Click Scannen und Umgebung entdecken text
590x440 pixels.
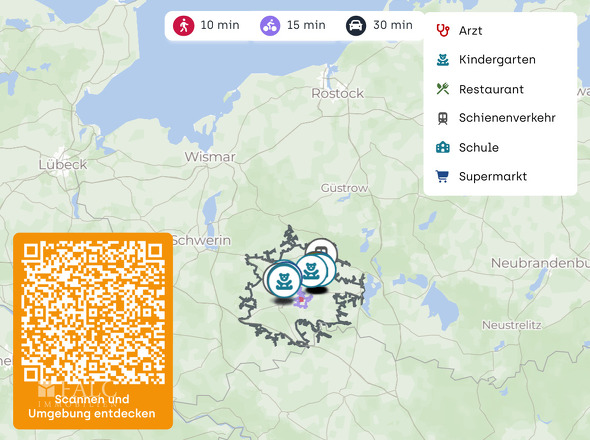[x=92, y=406]
